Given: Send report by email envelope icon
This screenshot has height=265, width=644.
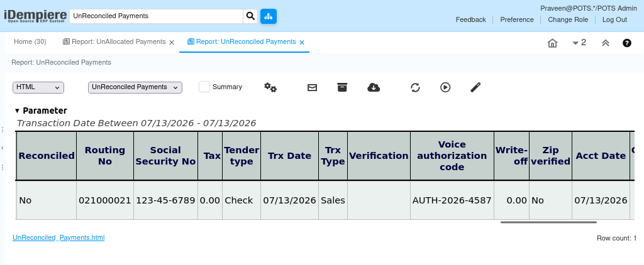Looking at the screenshot, I should click(x=312, y=87).
